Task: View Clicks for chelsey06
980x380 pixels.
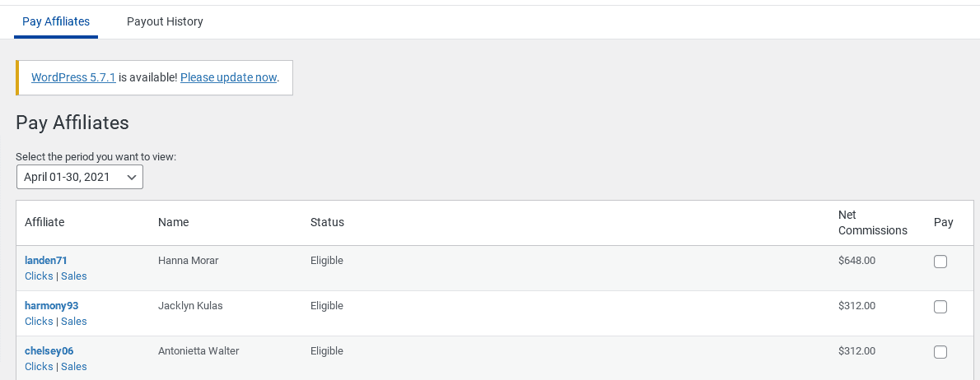Action: tap(39, 367)
